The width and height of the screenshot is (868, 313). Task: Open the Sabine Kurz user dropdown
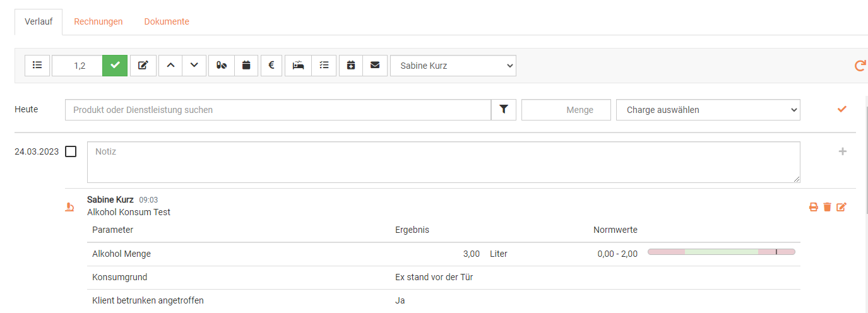click(x=453, y=65)
